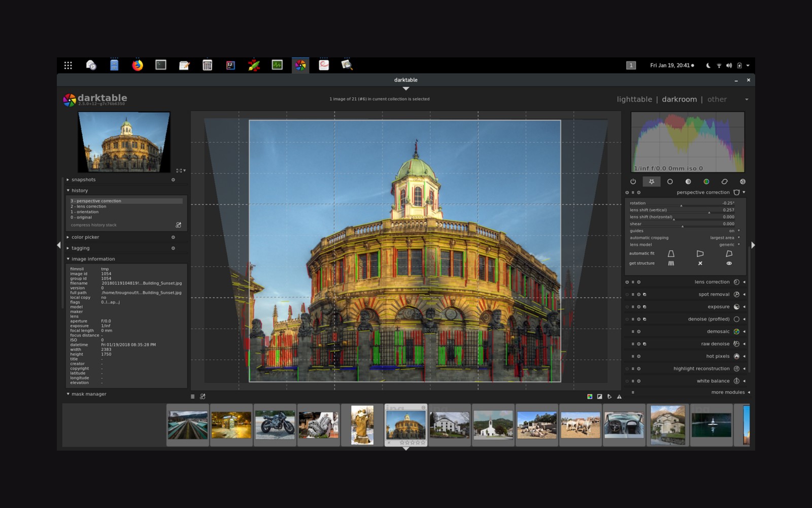Click compress history stack
This screenshot has width=812, height=508.
94,225
